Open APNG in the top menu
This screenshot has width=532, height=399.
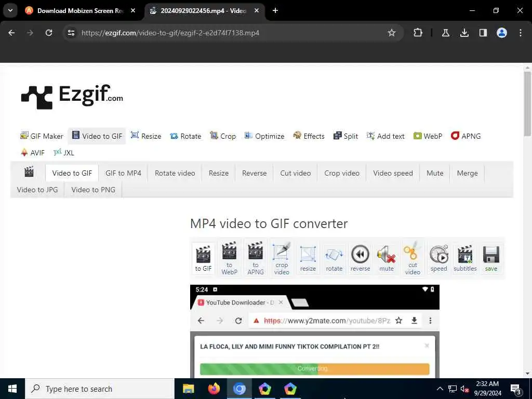click(465, 136)
